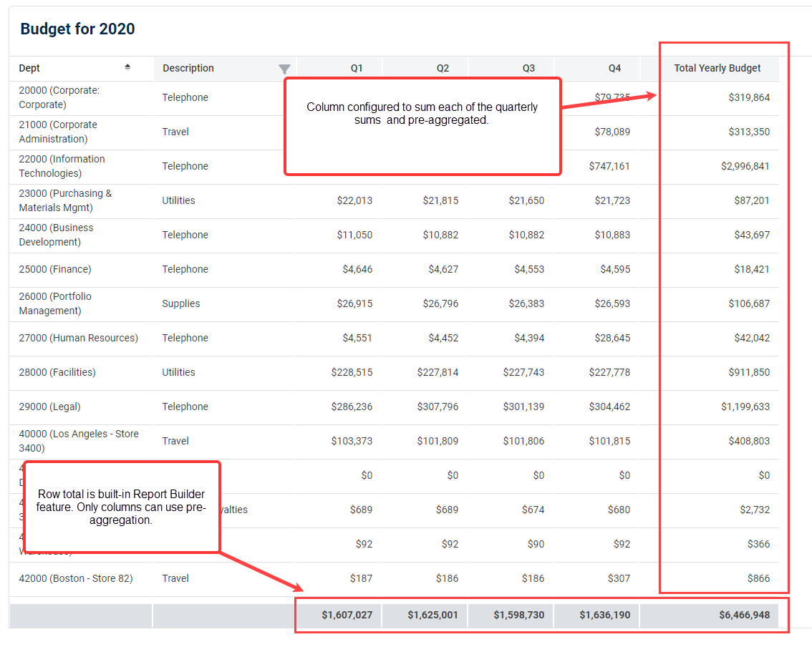Click the Q3 column header

point(528,68)
